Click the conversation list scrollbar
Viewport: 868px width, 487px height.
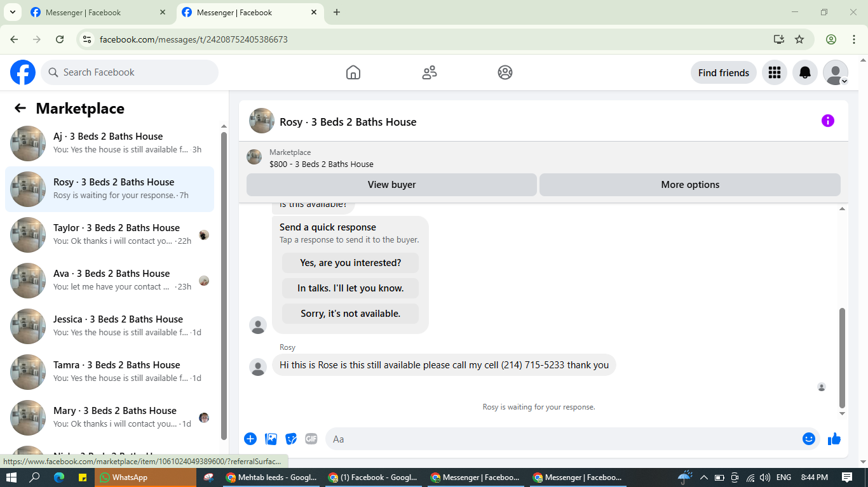pos(224,286)
